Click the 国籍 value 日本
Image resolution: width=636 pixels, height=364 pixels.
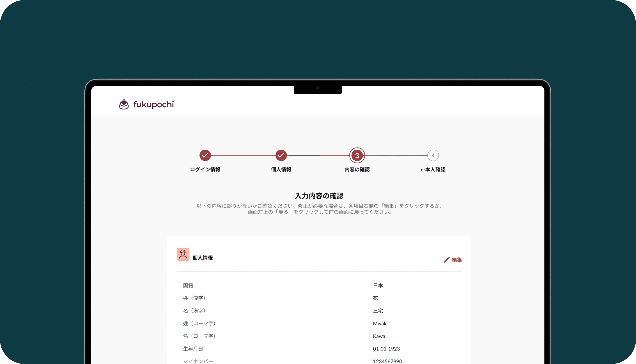378,286
